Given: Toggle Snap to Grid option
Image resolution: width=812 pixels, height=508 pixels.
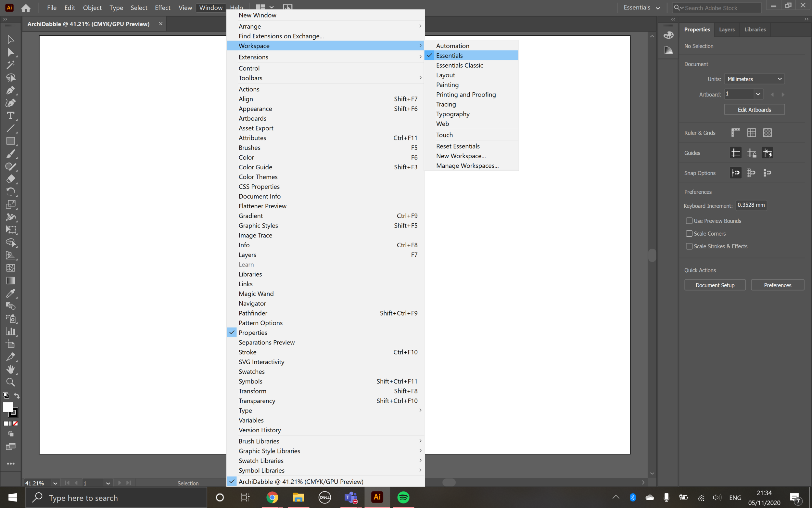Looking at the screenshot, I should (751, 173).
